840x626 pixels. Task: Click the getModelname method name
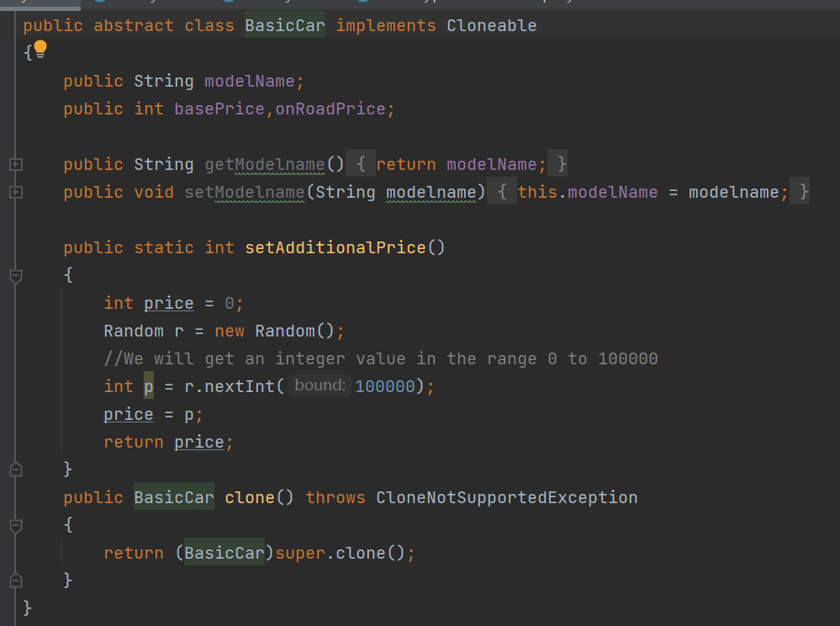[264, 164]
